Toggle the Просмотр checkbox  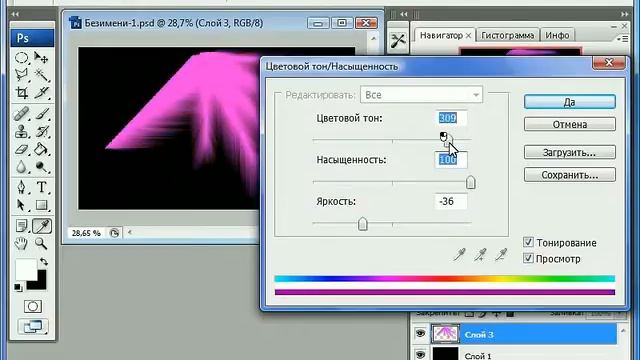coord(528,258)
